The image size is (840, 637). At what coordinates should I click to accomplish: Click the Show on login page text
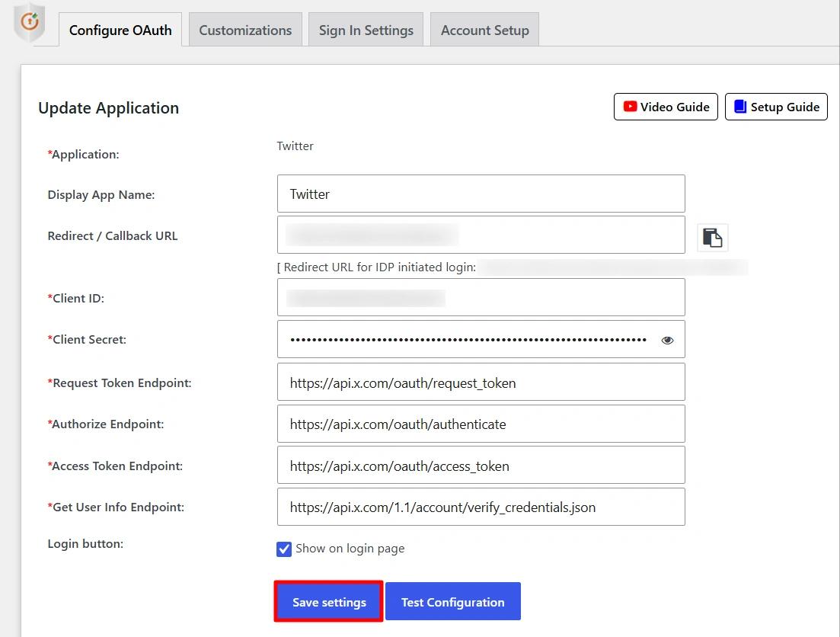pyautogui.click(x=350, y=549)
